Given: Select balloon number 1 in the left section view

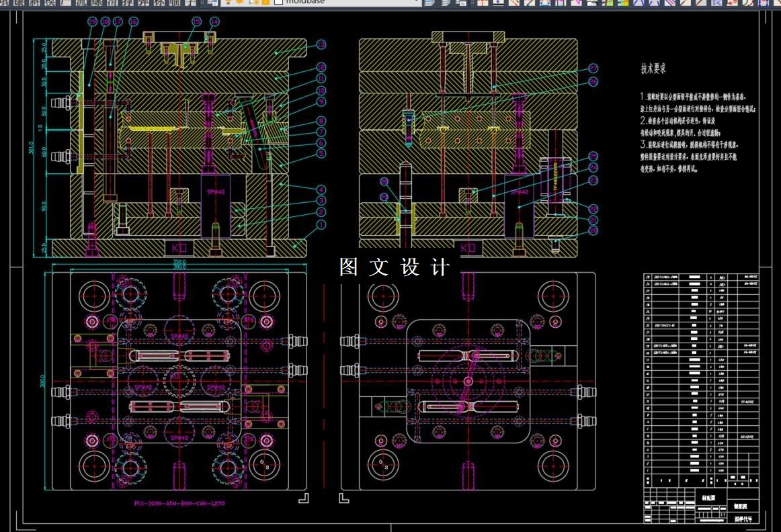Looking at the screenshot, I should pyautogui.click(x=321, y=225).
